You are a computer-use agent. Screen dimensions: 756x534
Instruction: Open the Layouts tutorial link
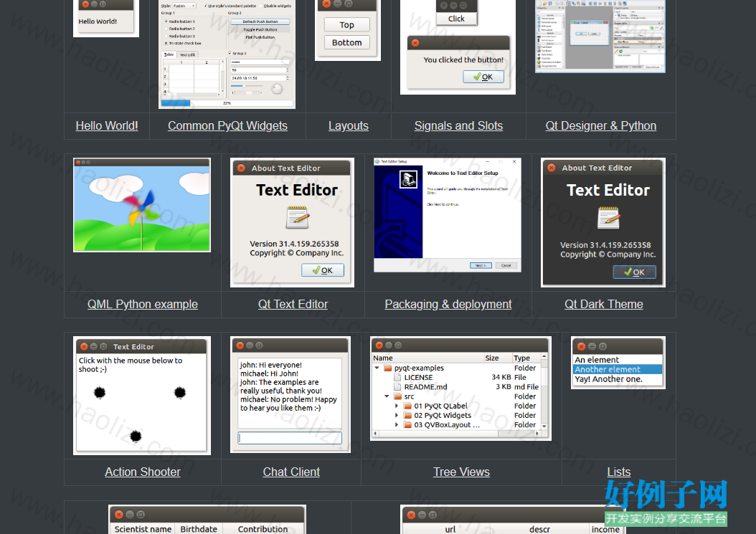tap(349, 125)
